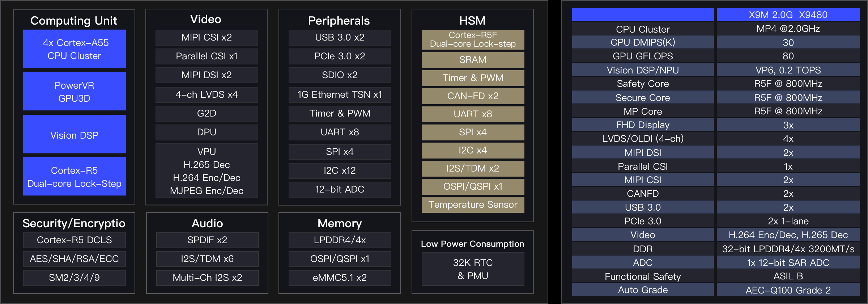Click the Functional Safety row label
Screen dimensions: 868x304
coord(643,276)
